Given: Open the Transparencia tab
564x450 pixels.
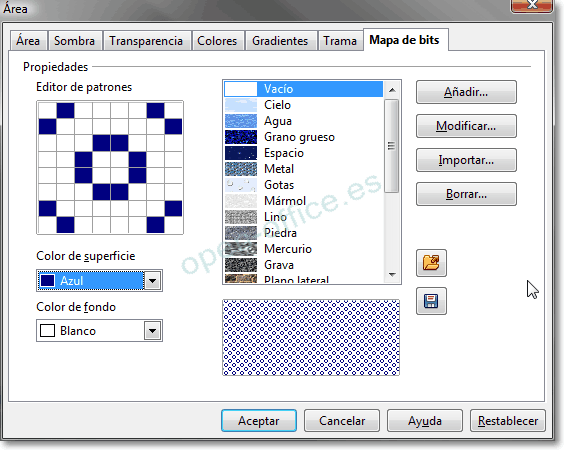Looking at the screenshot, I should (146, 41).
